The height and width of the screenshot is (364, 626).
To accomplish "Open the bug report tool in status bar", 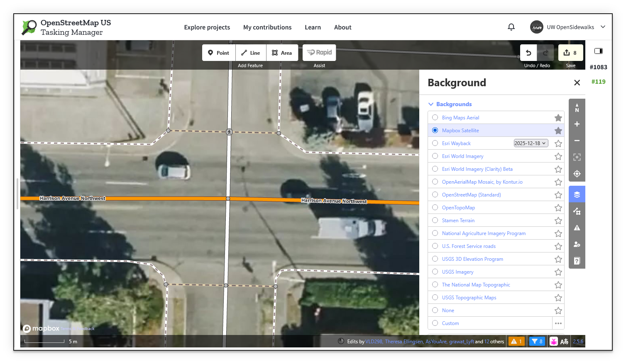I will 554,341.
